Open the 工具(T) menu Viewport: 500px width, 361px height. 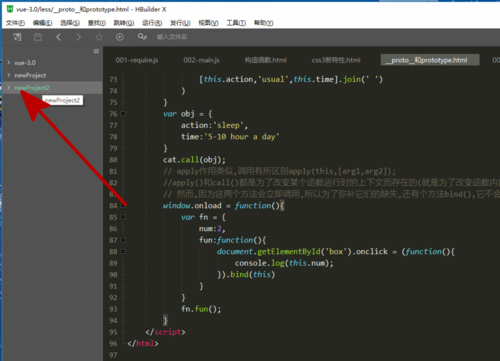[x=236, y=23]
